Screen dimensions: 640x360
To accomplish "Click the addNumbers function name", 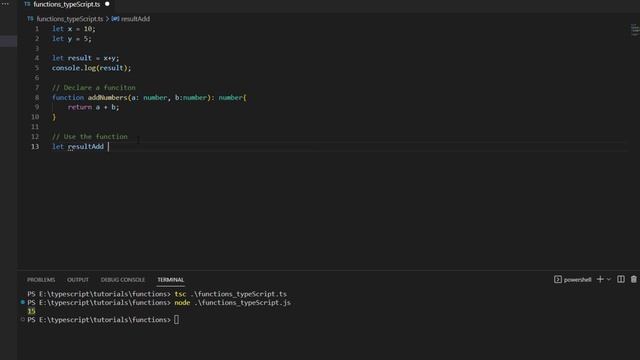I will pyautogui.click(x=107, y=98).
